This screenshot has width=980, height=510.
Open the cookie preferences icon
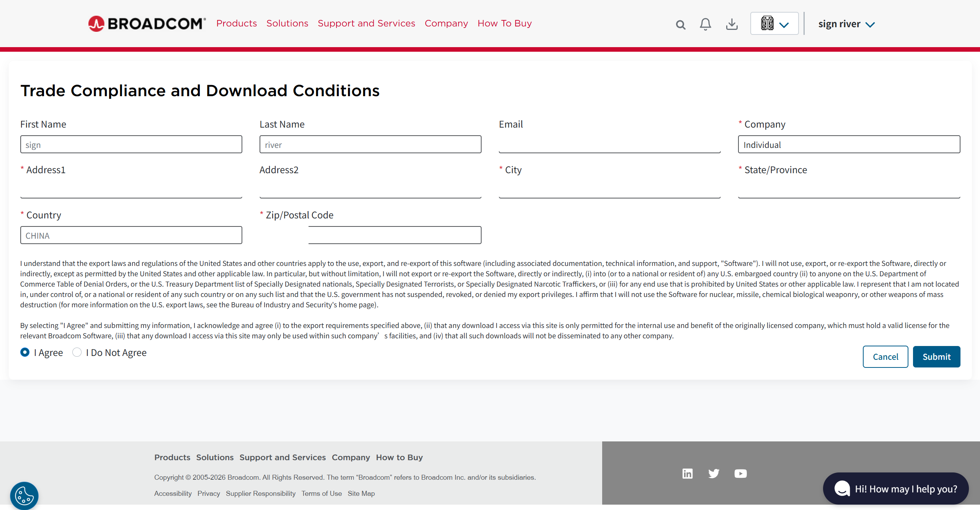[x=24, y=496]
